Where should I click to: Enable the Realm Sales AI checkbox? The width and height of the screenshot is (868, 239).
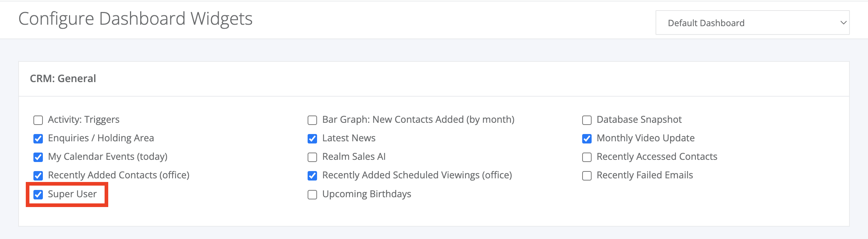312,157
